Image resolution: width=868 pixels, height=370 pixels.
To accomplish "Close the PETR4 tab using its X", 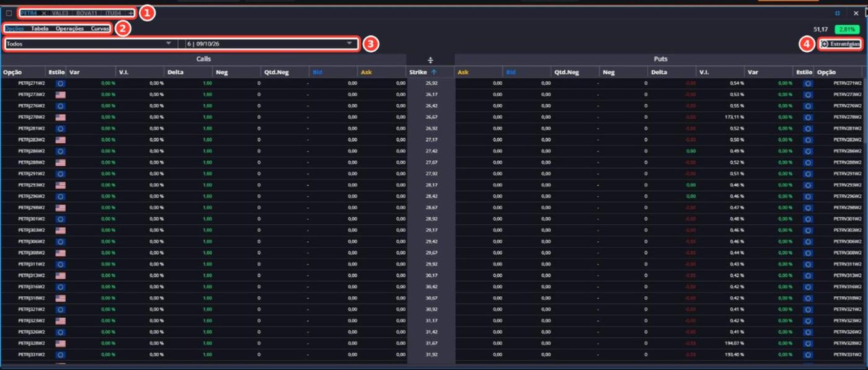I will 43,13.
